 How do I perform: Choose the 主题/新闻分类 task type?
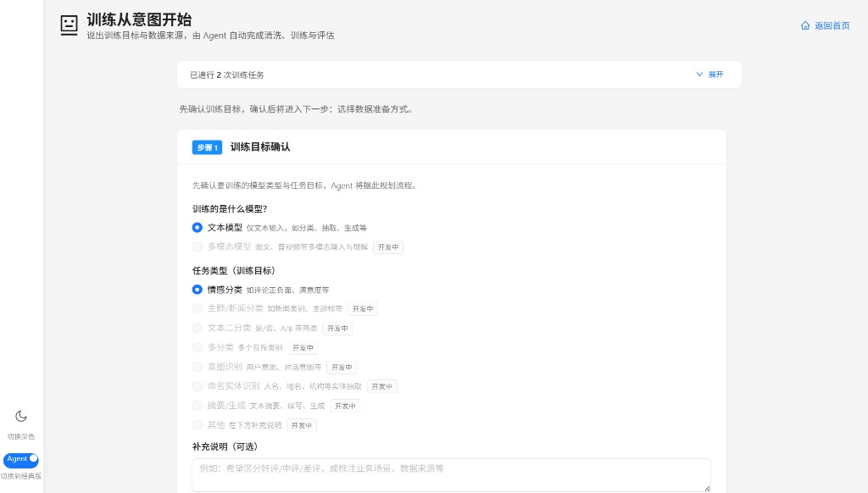tap(197, 308)
